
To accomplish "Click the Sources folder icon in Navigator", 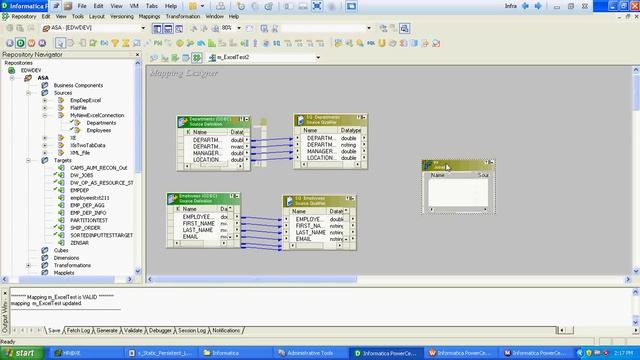I will pos(44,93).
